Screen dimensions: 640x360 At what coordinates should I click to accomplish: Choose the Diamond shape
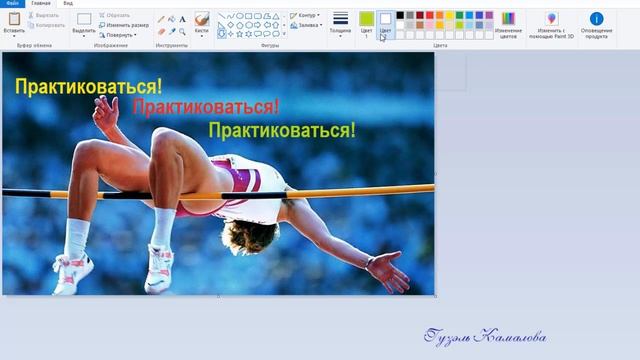click(231, 25)
